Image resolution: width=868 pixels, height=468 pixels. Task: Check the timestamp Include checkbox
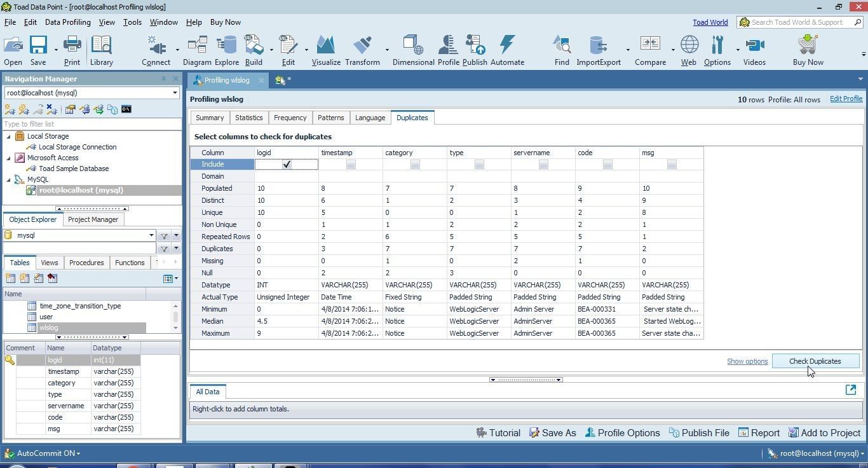pyautogui.click(x=351, y=164)
